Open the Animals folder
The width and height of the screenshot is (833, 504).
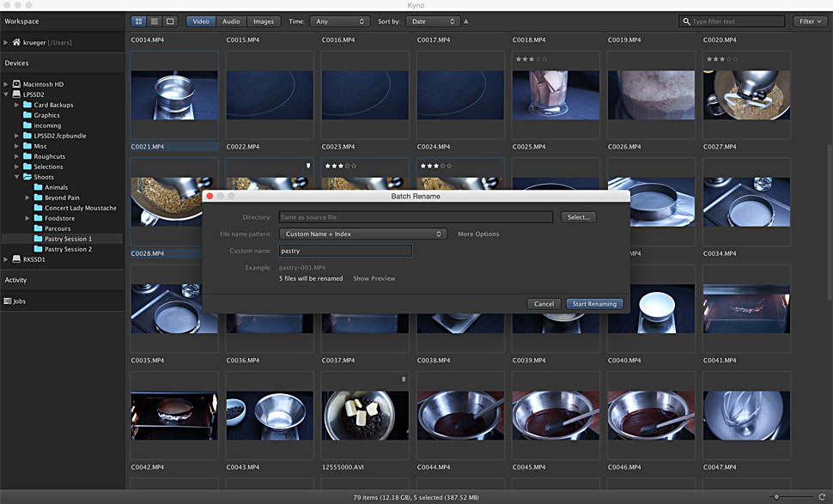click(51, 187)
